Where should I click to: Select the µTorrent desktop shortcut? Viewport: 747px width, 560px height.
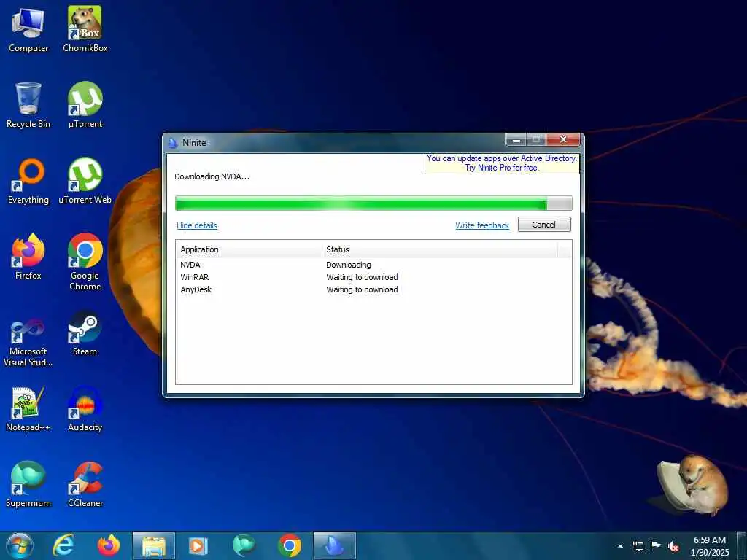85,105
